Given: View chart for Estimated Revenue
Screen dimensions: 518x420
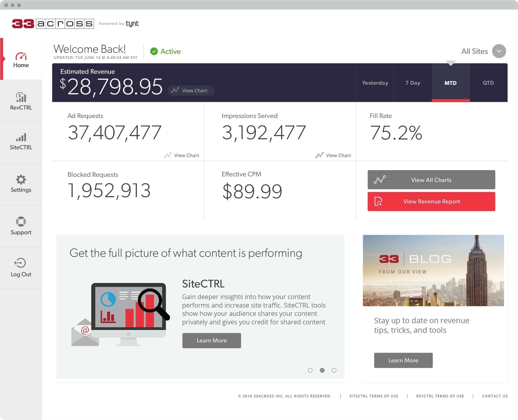Looking at the screenshot, I should tap(191, 91).
